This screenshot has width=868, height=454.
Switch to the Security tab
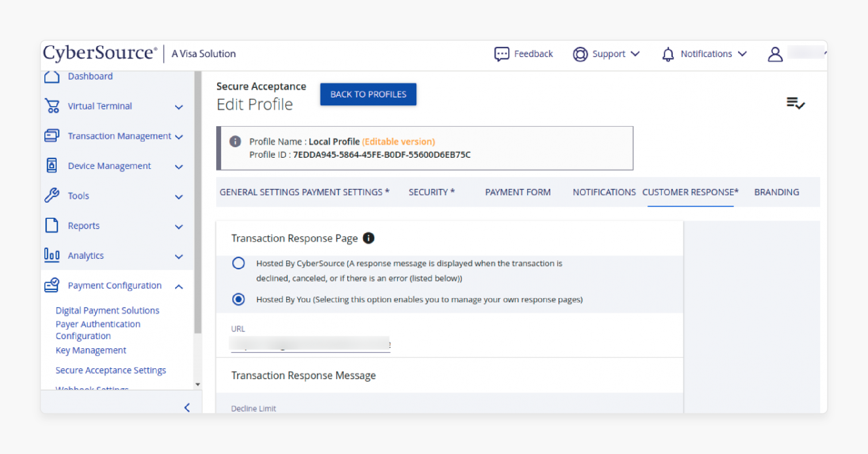click(432, 192)
